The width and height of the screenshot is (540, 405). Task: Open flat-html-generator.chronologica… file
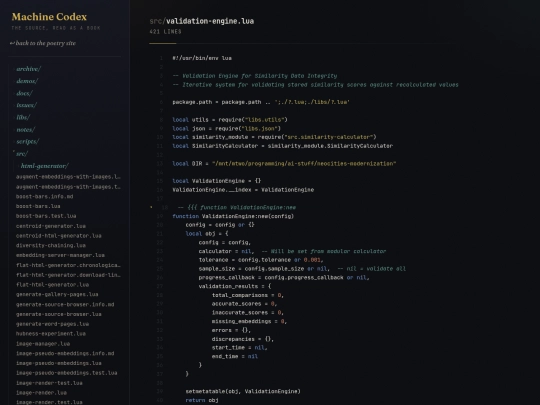pyautogui.click(x=68, y=265)
